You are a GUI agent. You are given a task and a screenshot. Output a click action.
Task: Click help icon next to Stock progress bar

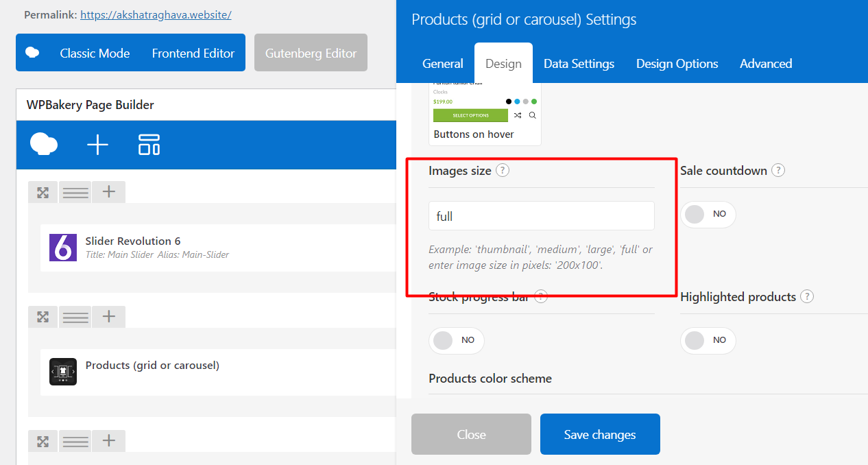coord(541,296)
